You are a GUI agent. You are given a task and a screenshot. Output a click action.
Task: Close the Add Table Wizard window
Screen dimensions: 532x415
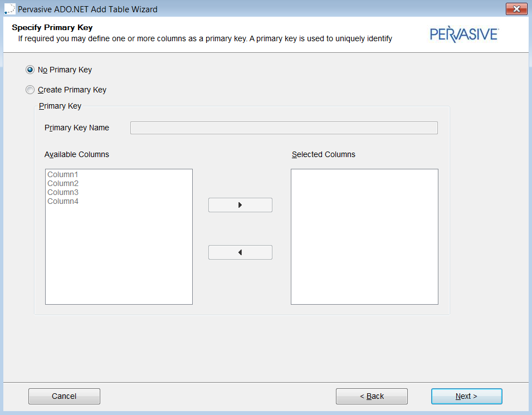click(x=516, y=9)
